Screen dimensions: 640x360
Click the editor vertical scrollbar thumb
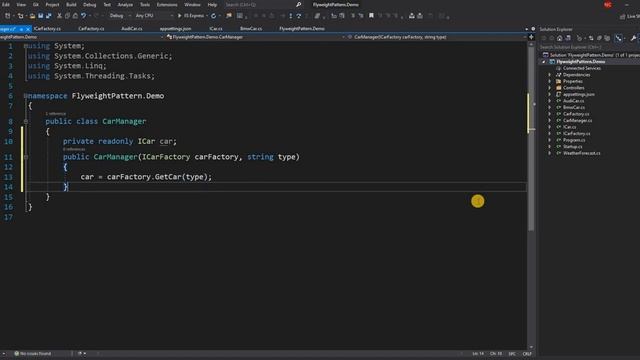(531, 139)
